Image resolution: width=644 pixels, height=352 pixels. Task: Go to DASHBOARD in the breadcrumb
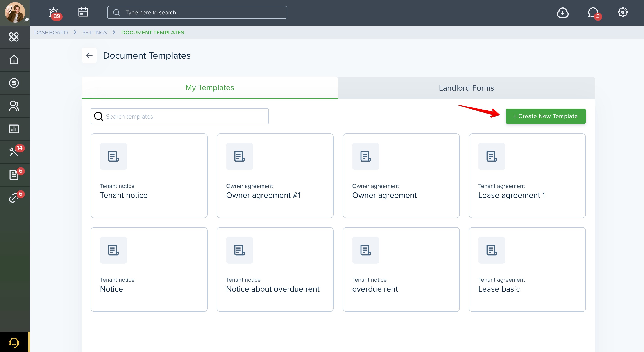(x=51, y=32)
